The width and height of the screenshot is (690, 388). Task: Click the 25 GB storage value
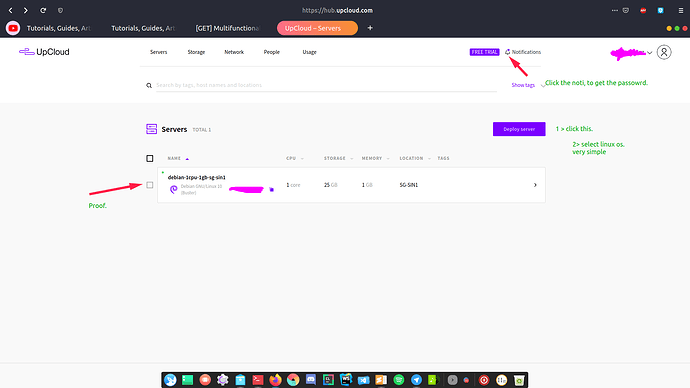click(x=331, y=185)
